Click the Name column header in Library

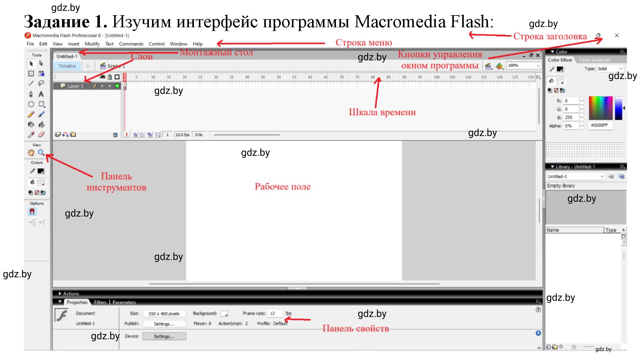(574, 230)
